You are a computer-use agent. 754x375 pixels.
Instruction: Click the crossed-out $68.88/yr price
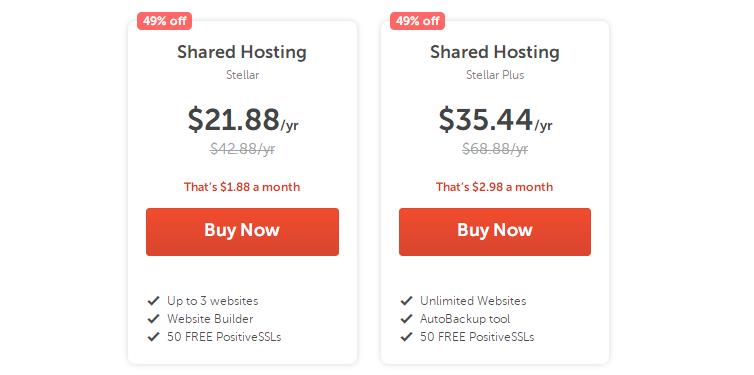point(495,149)
